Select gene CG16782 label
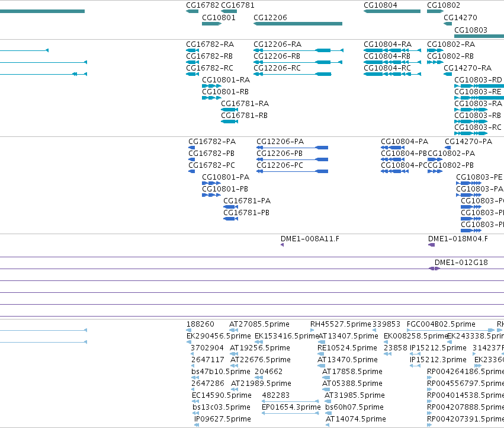 pyautogui.click(x=203, y=5)
